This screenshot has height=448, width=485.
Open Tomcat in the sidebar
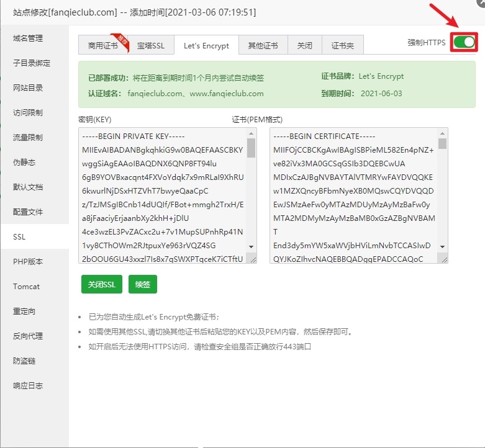pyautogui.click(x=35, y=287)
